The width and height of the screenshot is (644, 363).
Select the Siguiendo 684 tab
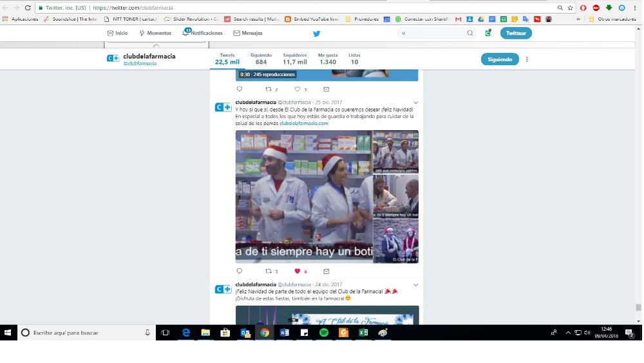[x=261, y=59]
